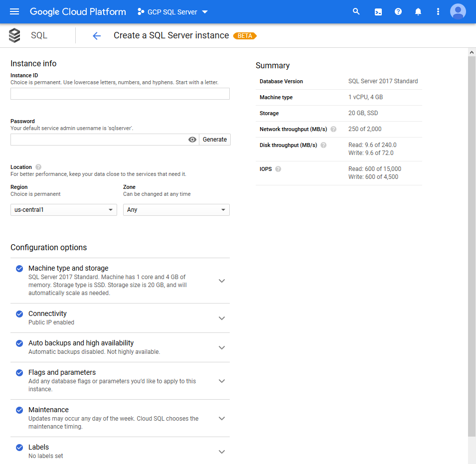
Task: Click 'SQL Server 2017 Standard' summary value
Action: [x=383, y=81]
